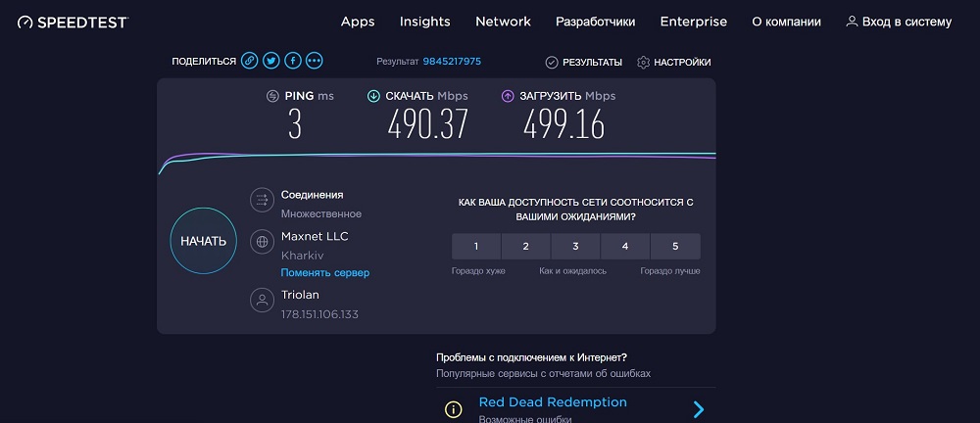Open the Insights menu
Screen dimensions: 980x423
coord(425,22)
